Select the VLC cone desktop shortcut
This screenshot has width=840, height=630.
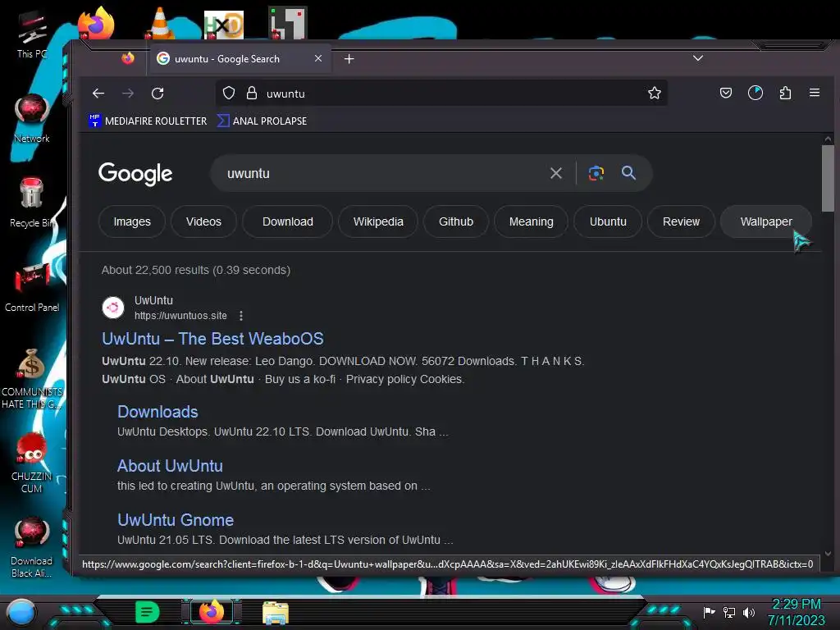160,24
